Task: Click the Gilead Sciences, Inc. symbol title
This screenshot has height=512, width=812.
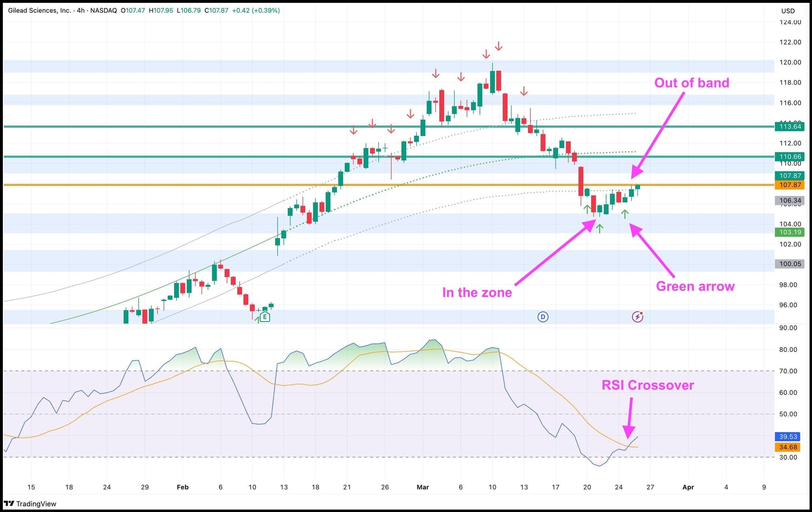Action: (39, 11)
